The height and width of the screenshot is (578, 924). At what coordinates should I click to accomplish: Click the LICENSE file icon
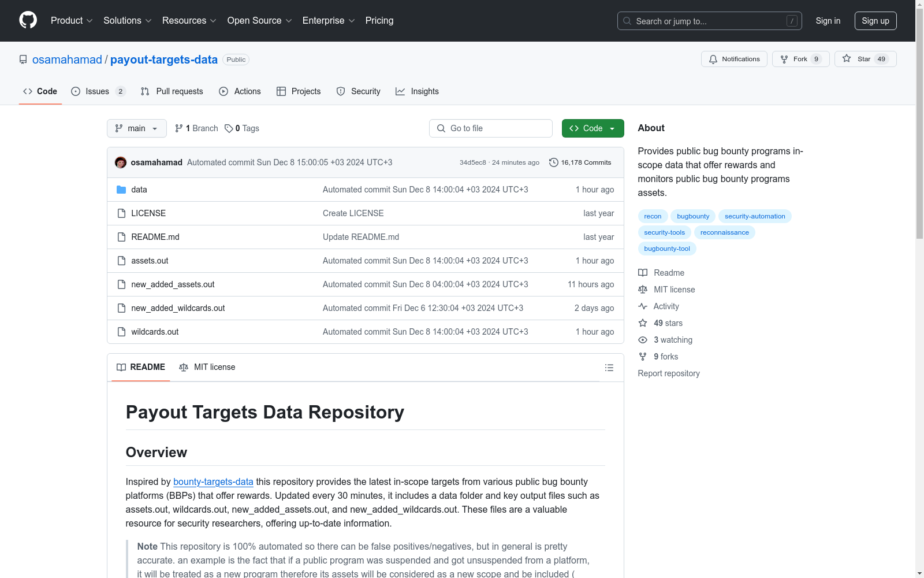coord(121,213)
